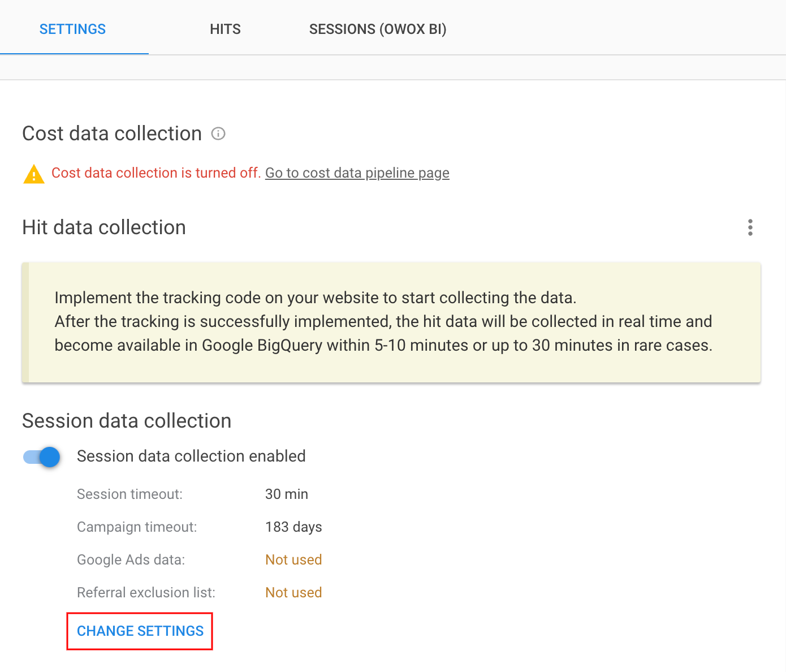Image resolution: width=786 pixels, height=672 pixels.
Task: Click the Cost data collection heading
Action: [x=112, y=133]
